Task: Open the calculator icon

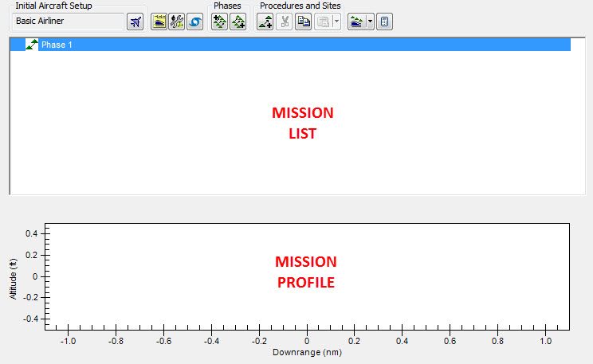Action: point(384,22)
